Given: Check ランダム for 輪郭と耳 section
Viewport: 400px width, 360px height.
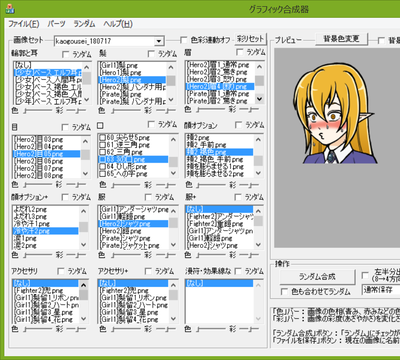Looking at the screenshot, I should [66, 54].
